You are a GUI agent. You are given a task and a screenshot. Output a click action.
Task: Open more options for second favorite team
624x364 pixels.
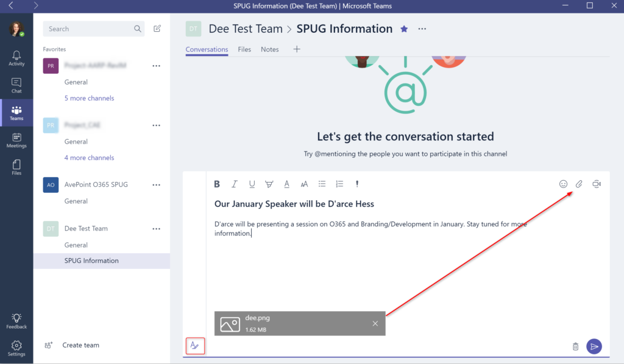157,125
